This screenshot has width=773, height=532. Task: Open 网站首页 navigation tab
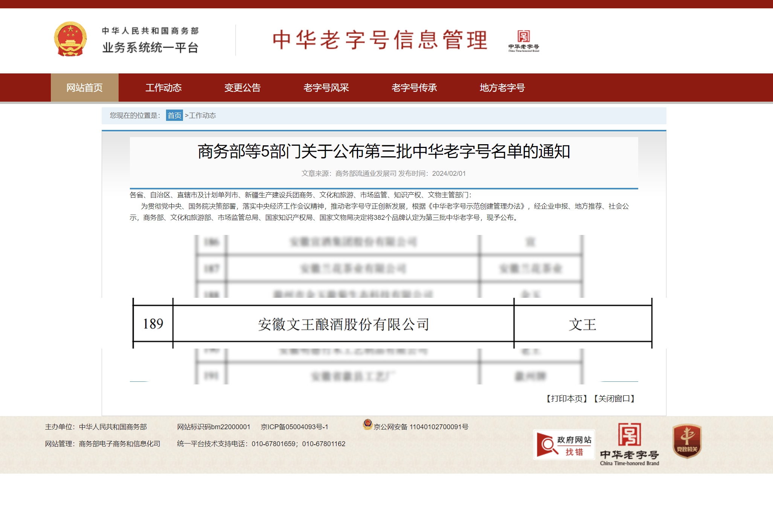[84, 88]
